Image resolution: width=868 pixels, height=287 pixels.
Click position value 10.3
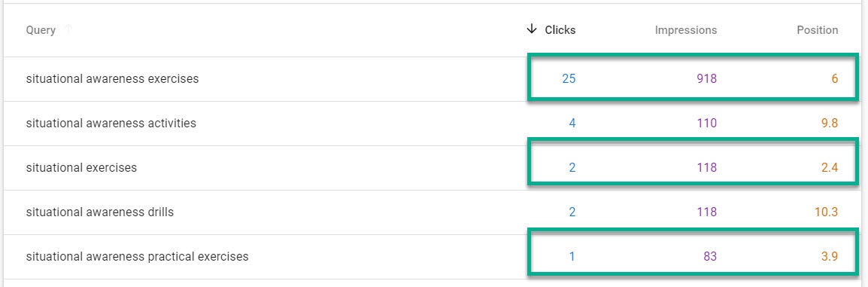(827, 212)
